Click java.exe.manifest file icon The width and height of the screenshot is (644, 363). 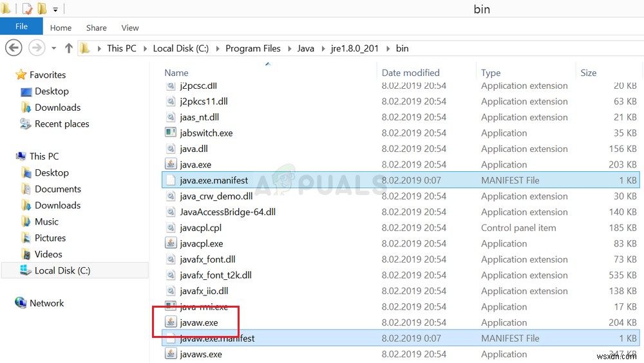[x=171, y=180]
